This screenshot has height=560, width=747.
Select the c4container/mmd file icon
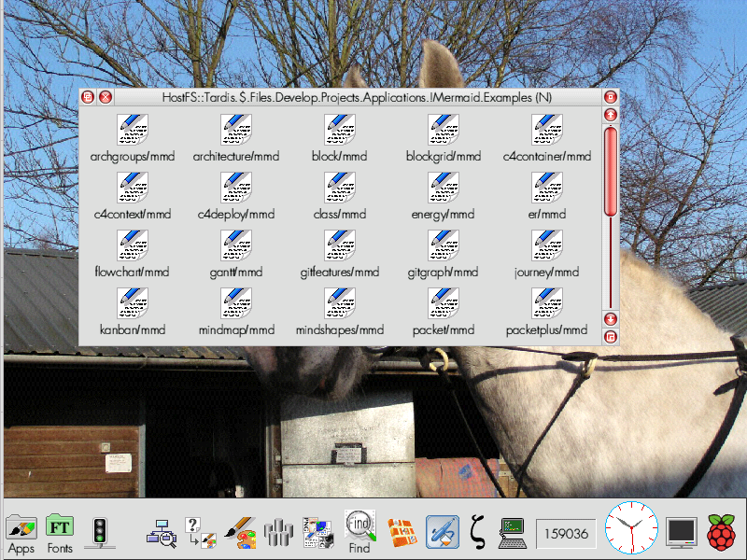547,130
